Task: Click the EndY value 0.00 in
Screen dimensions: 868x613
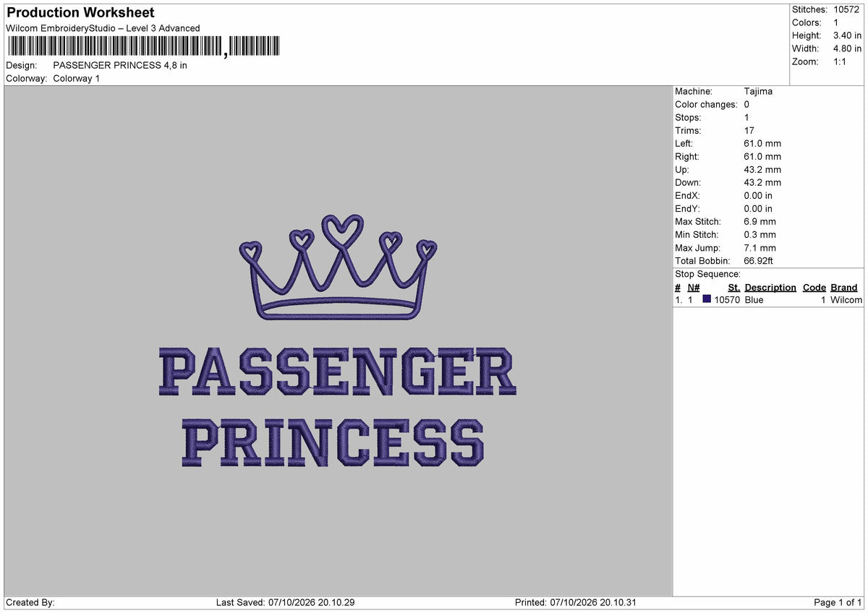Action: coord(758,208)
